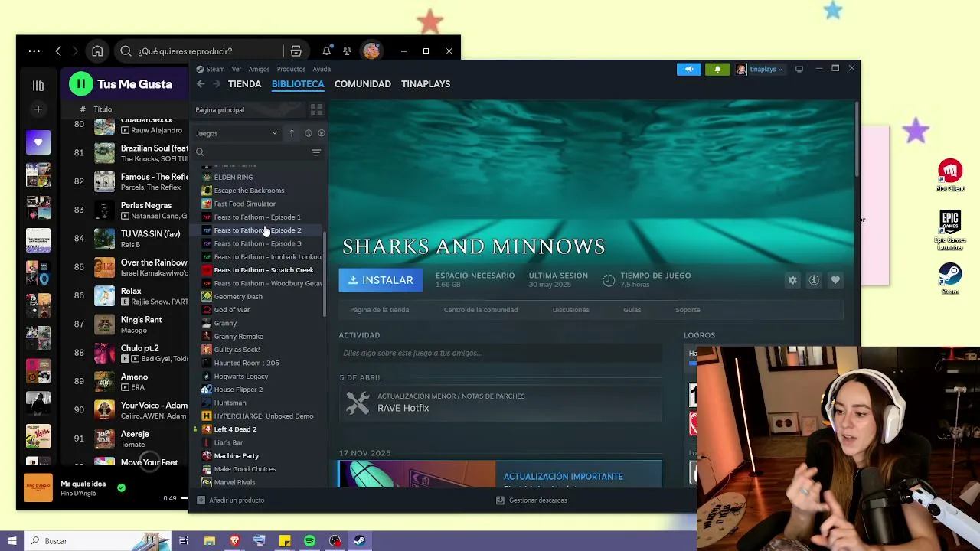This screenshot has height=551, width=980.
Task: Open Liked Songs heart playlist in Spotify sidebar
Action: (x=38, y=142)
